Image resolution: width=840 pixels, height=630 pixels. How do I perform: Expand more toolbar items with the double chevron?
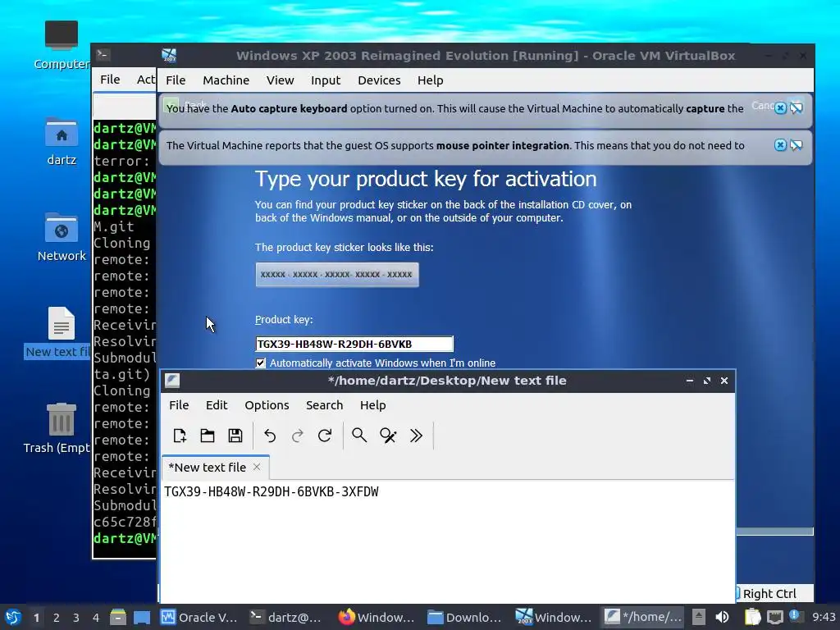click(x=416, y=436)
